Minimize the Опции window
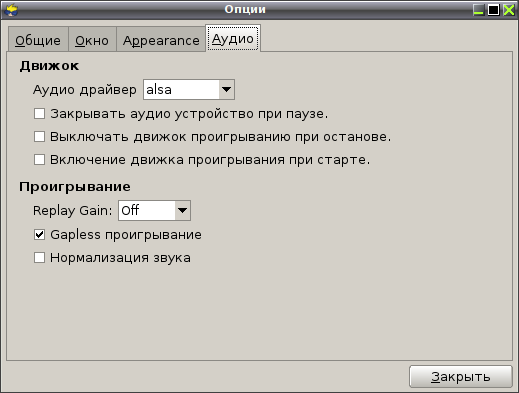The height and width of the screenshot is (393, 519). tap(479, 10)
